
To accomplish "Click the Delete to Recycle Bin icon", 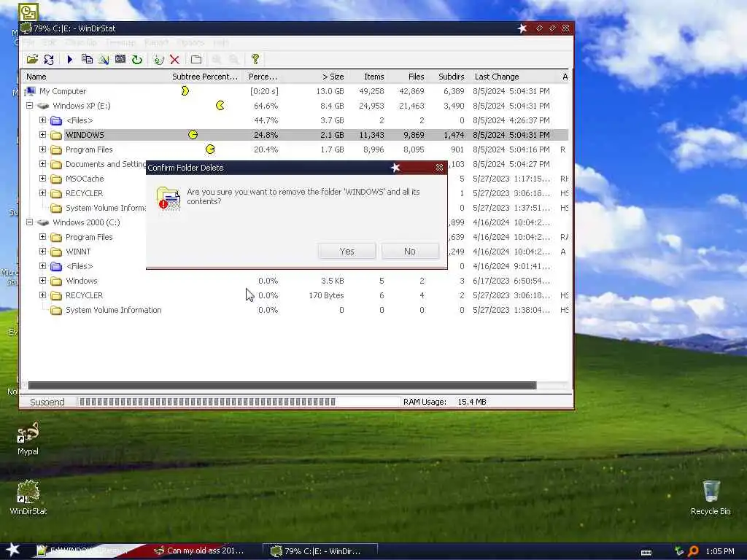I will coord(158,59).
